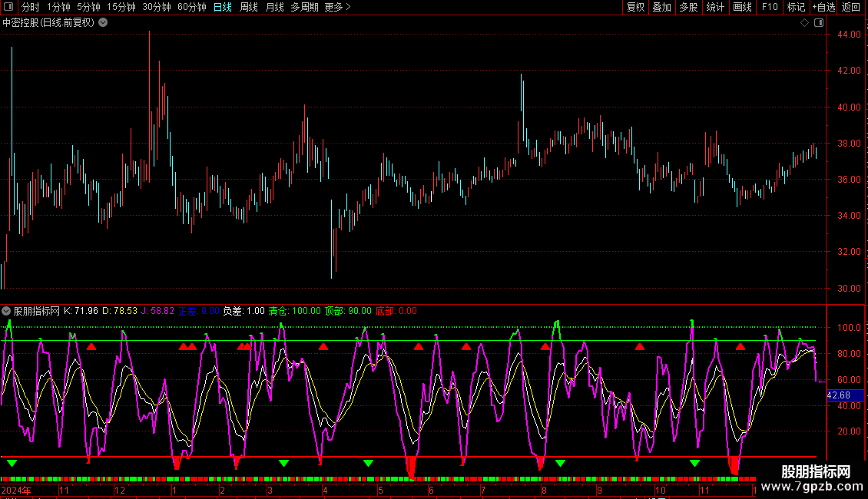The image size is (868, 499).
Task: Open the F10 company info
Action: tap(770, 7)
